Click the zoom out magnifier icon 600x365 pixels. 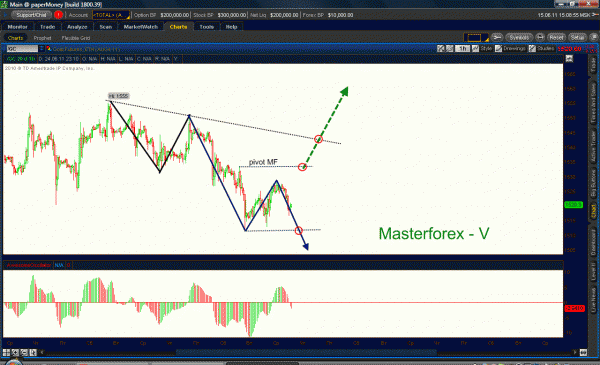(24, 352)
